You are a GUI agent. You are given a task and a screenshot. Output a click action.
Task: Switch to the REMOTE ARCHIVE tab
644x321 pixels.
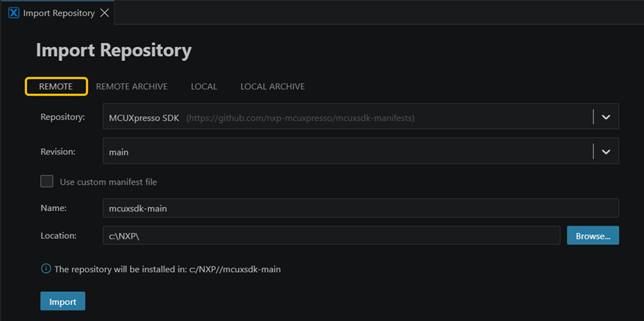[x=132, y=86]
